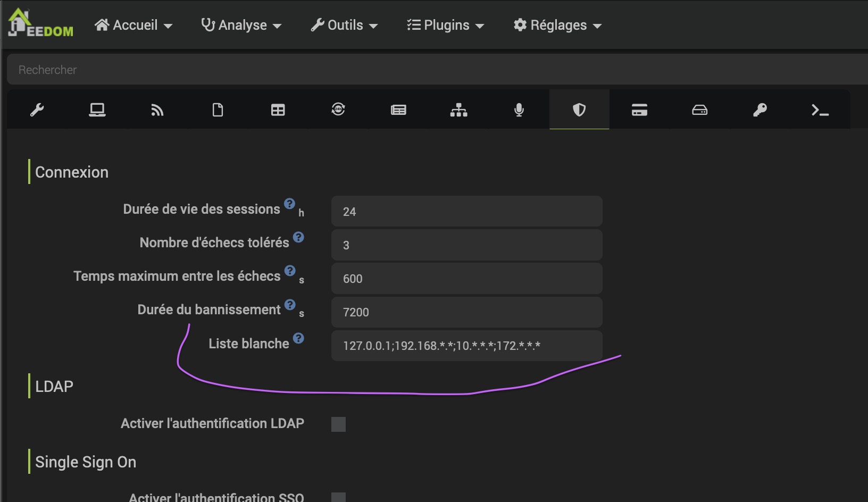
Task: Click the Jeedom logo link
Action: [x=40, y=24]
